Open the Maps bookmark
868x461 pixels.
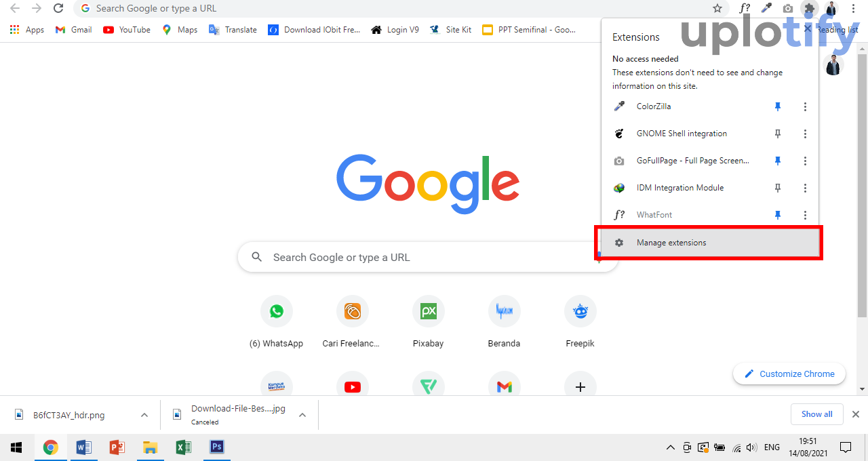point(180,30)
